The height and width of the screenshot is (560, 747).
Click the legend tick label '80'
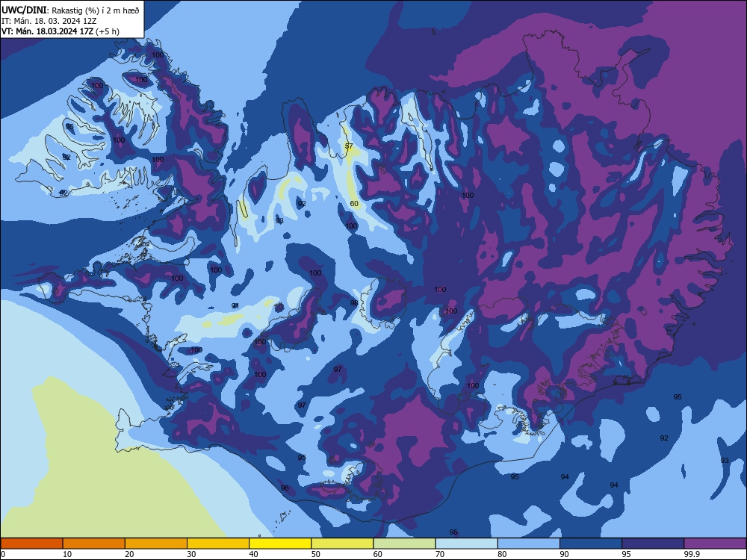[x=502, y=554]
